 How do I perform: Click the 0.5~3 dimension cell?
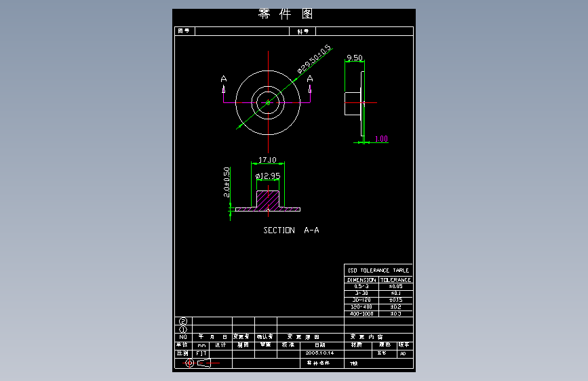(361, 286)
